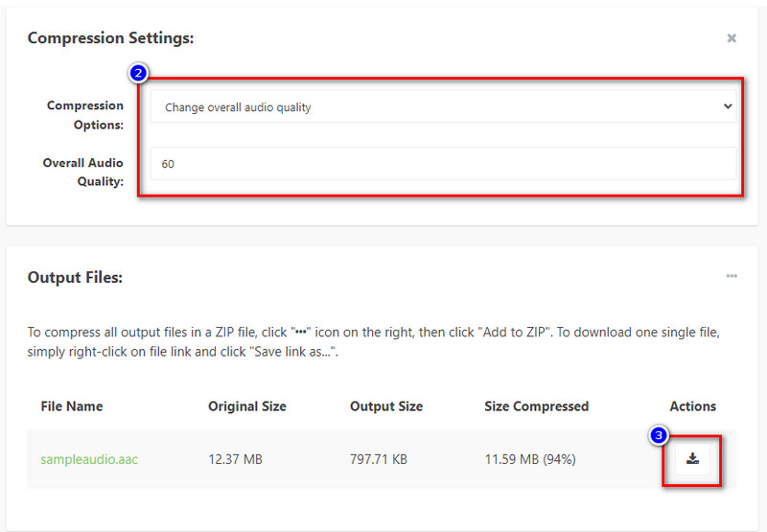Viewport: 767px width, 532px height.
Task: Select the 797.71 KB output size cell
Action: click(379, 459)
